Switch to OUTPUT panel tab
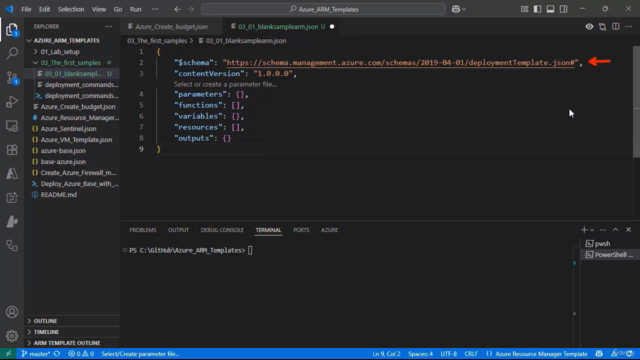This screenshot has height=360, width=640. pyautogui.click(x=178, y=230)
